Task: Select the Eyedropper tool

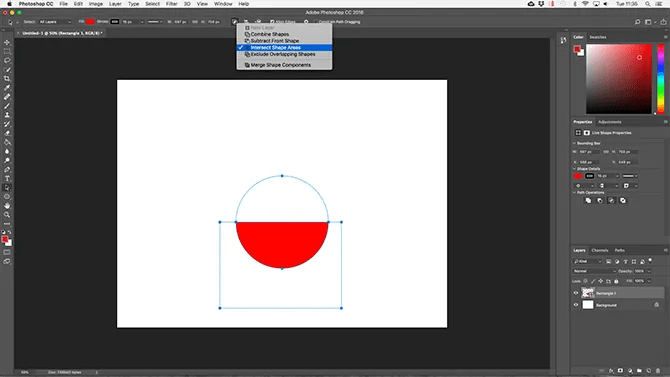Action: (7, 88)
